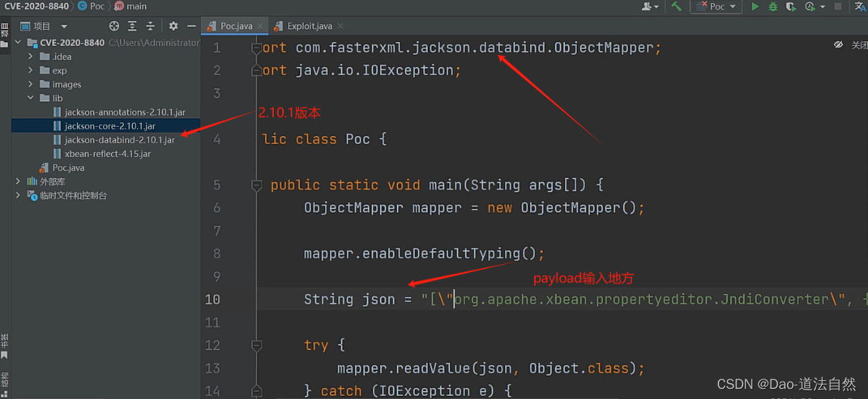Image resolution: width=868 pixels, height=399 pixels.
Task: Click the CVE-2020-8840 breadcrumb
Action: (37, 6)
